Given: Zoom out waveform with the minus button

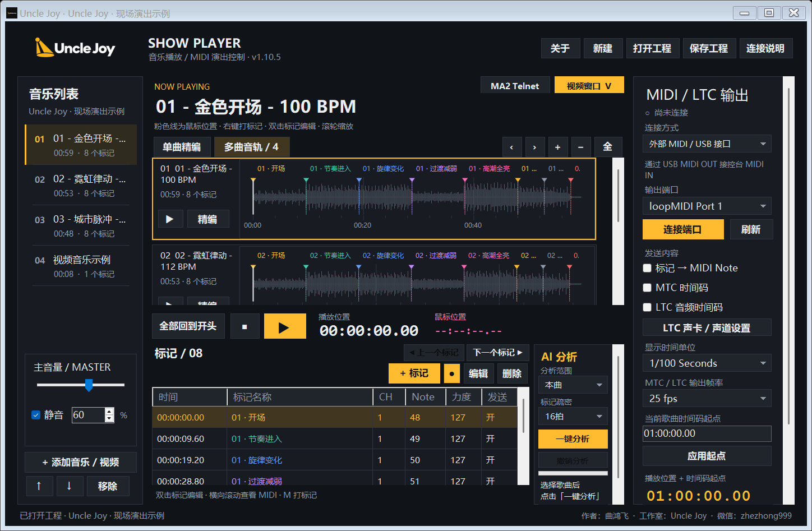Looking at the screenshot, I should tap(580, 147).
